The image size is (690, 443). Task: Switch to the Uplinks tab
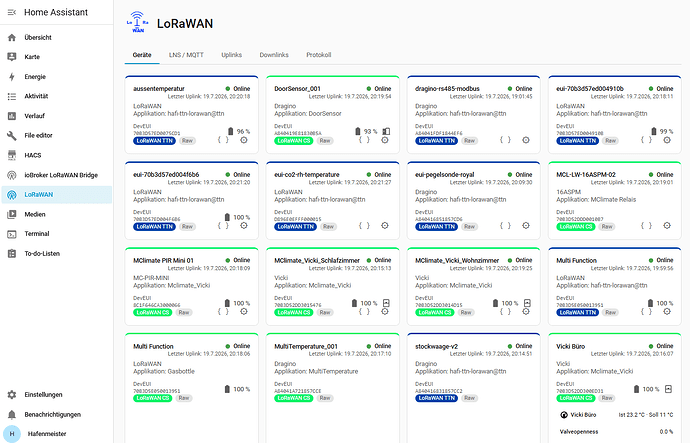[x=231, y=55]
